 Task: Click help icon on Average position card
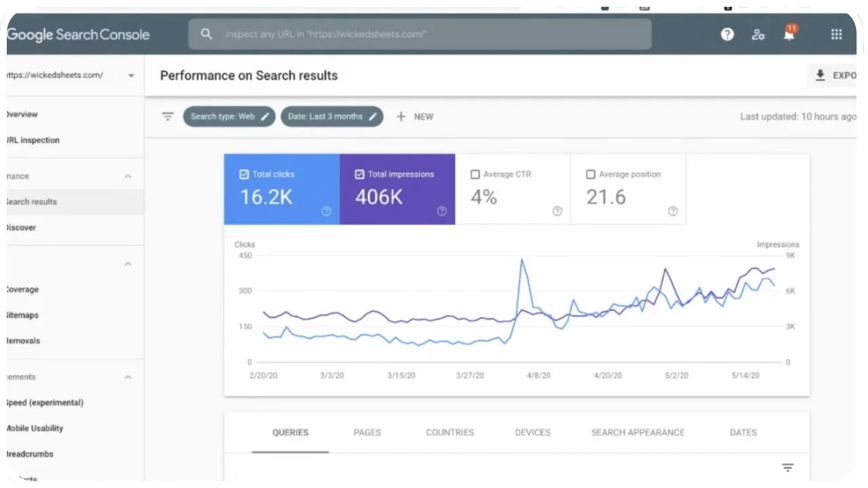coord(673,211)
